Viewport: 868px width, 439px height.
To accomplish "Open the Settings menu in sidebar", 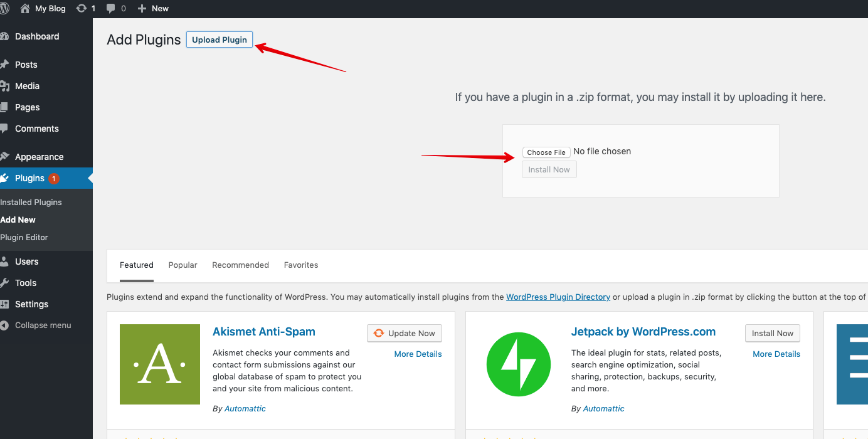I will coord(31,304).
